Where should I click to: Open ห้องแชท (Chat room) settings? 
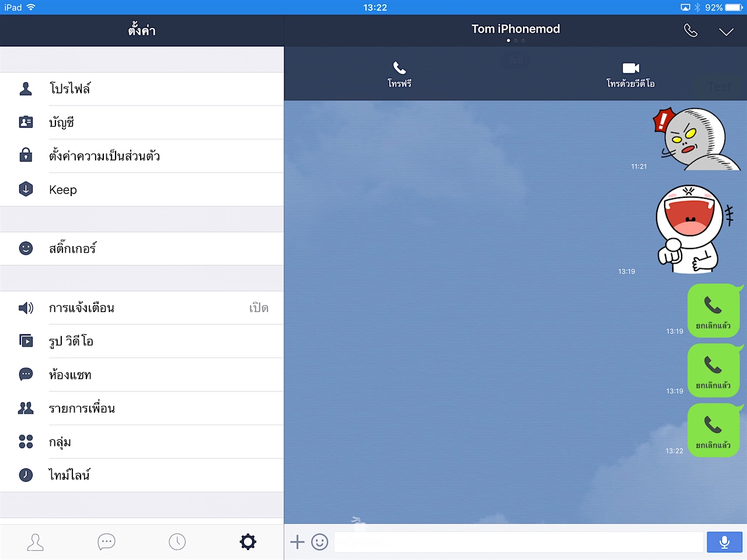point(142,375)
